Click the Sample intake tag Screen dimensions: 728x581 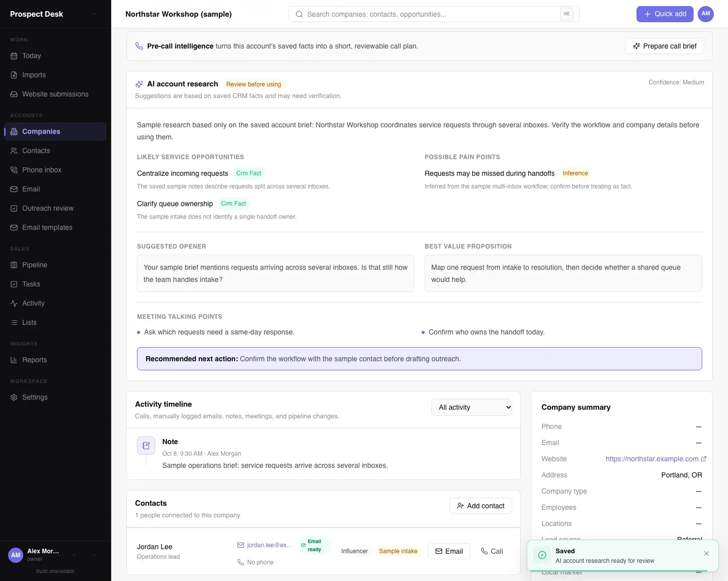click(398, 551)
